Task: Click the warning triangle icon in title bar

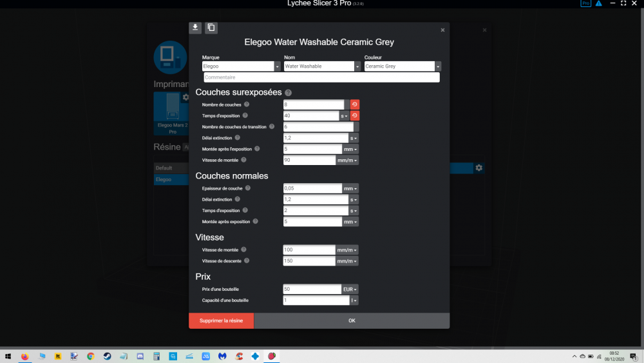Action: [x=599, y=3]
